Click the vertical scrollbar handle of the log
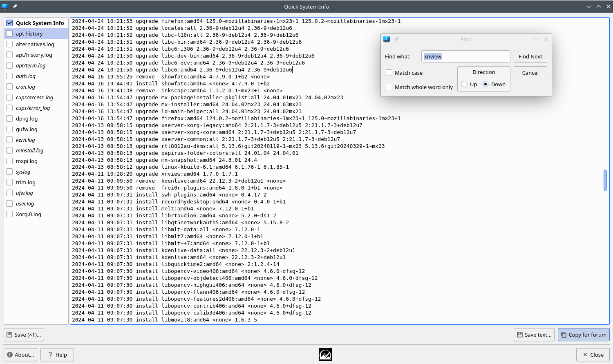613x364 pixels. (x=605, y=180)
